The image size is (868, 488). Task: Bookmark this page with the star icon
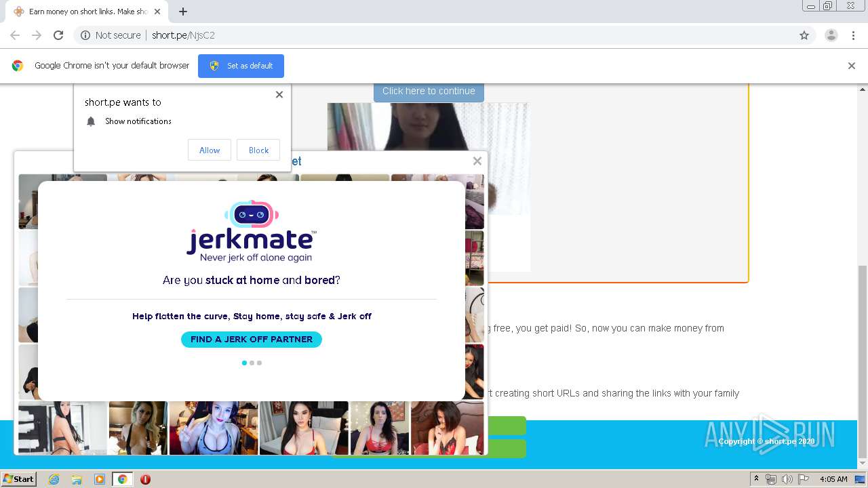(804, 35)
